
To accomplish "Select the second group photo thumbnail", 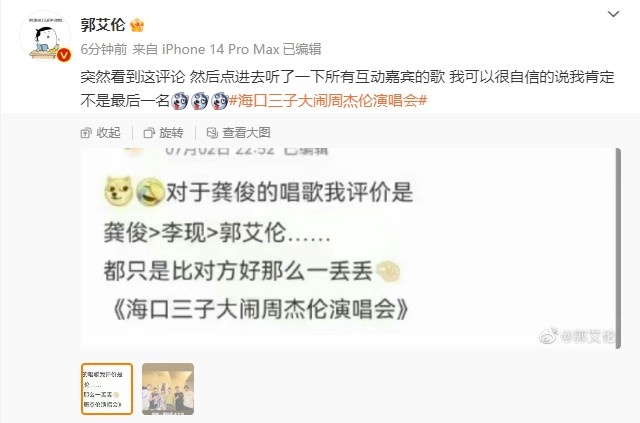I will (168, 389).
